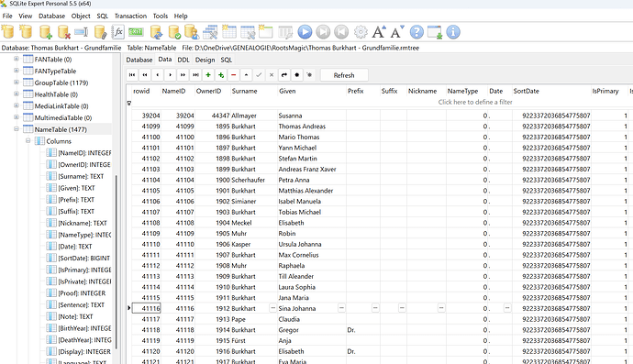Click the green EXIT toolbar icon
Viewport: 633px width, 364px height.
(x=136, y=32)
